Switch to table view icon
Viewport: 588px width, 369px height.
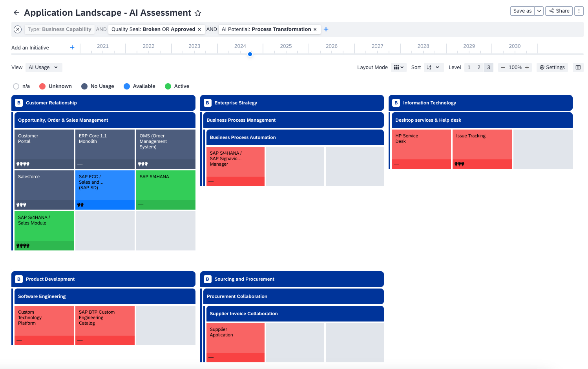click(x=578, y=68)
